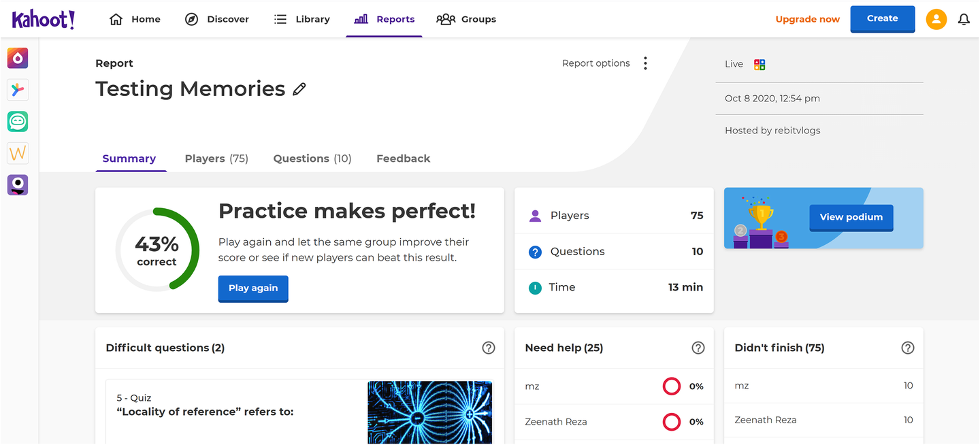Open the colorful star app in sidebar
Screen dimensions: 980x445
coord(18,90)
